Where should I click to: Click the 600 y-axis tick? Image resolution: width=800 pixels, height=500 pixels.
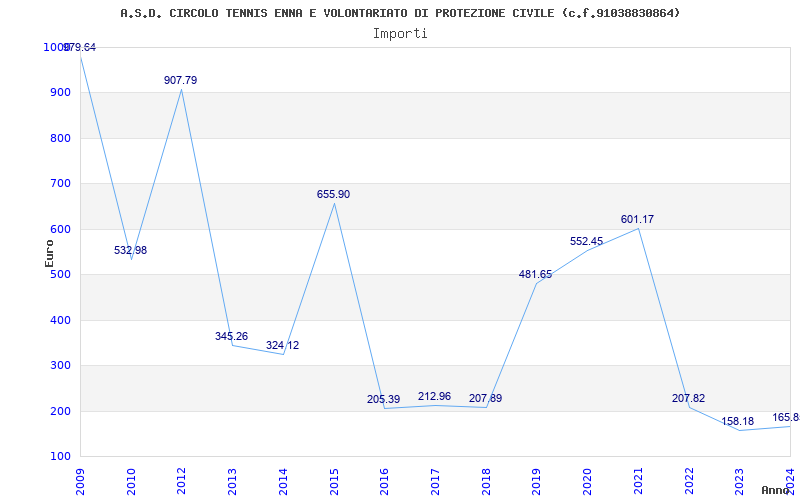pyautogui.click(x=60, y=230)
